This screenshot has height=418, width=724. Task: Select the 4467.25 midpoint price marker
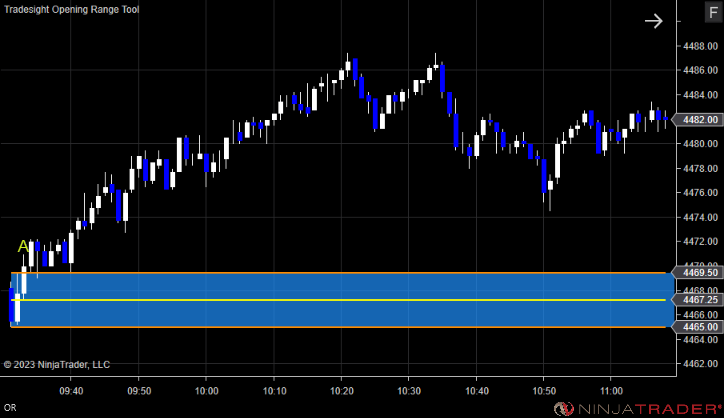[x=696, y=300]
